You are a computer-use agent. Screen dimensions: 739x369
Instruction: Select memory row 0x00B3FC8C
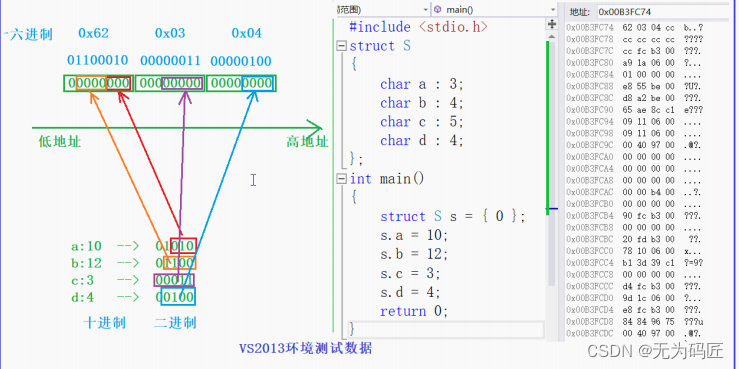click(635, 98)
